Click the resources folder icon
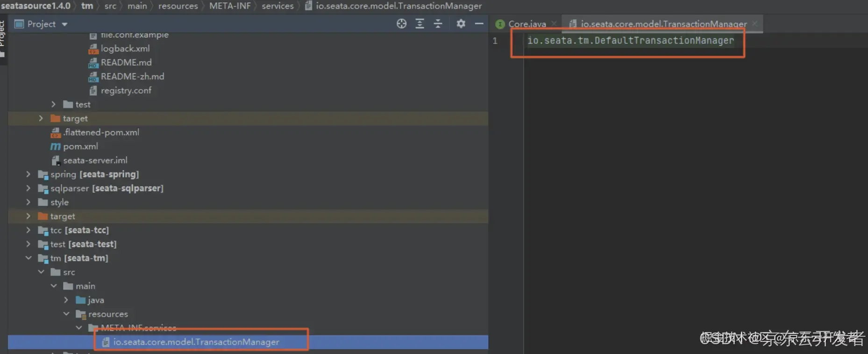Image resolution: width=868 pixels, height=354 pixels. [x=81, y=314]
